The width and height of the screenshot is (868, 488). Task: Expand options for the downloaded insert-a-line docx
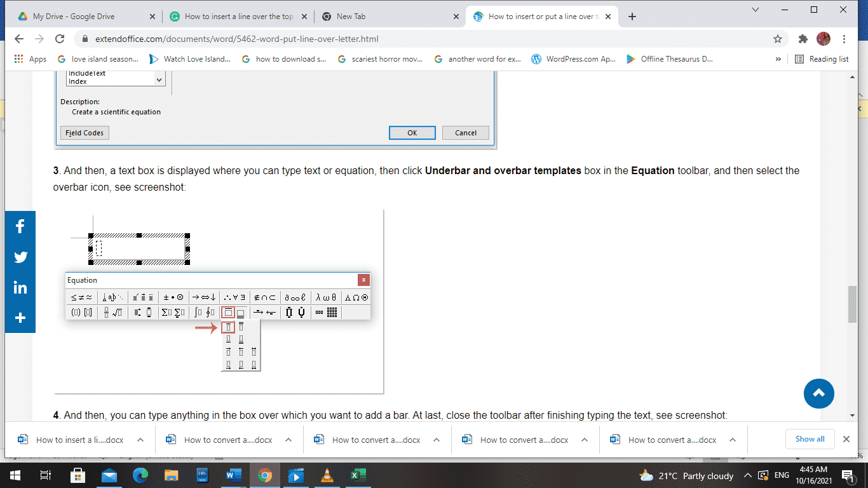(x=141, y=439)
